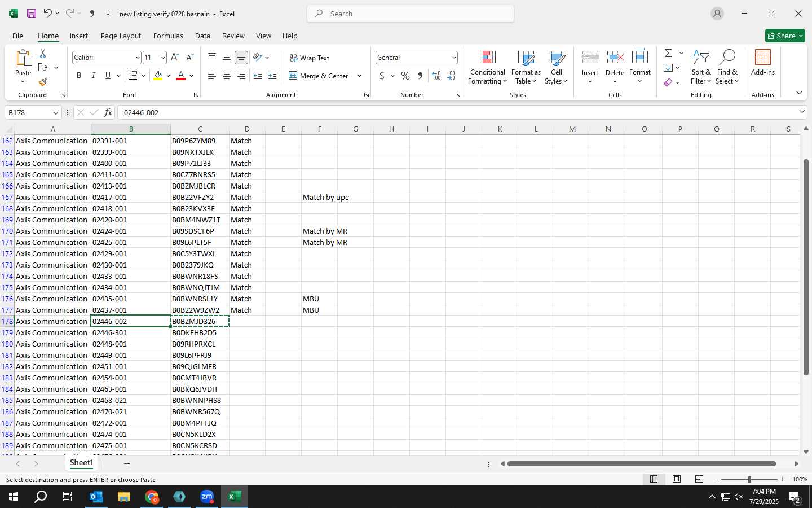Decrease indent of the cell

pyautogui.click(x=258, y=76)
